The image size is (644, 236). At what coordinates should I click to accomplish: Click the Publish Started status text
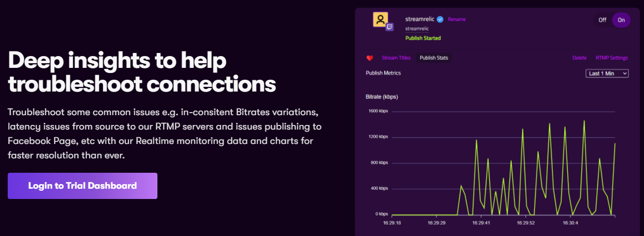click(423, 38)
